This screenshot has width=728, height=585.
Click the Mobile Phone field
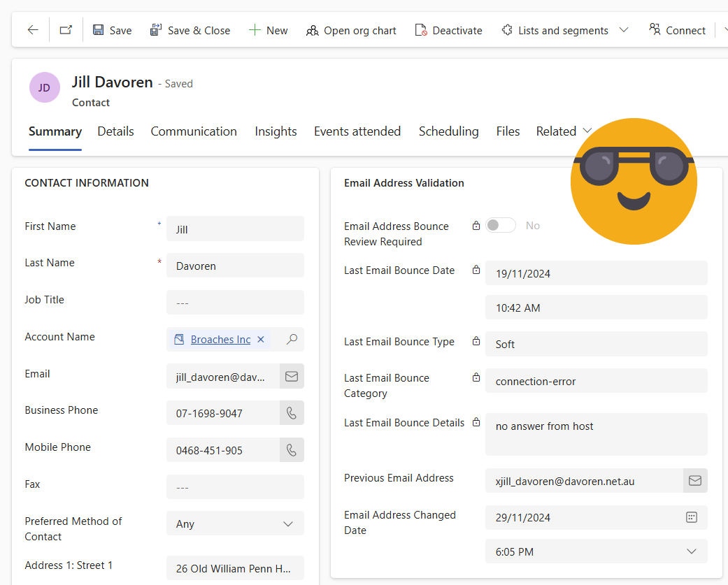click(x=223, y=450)
